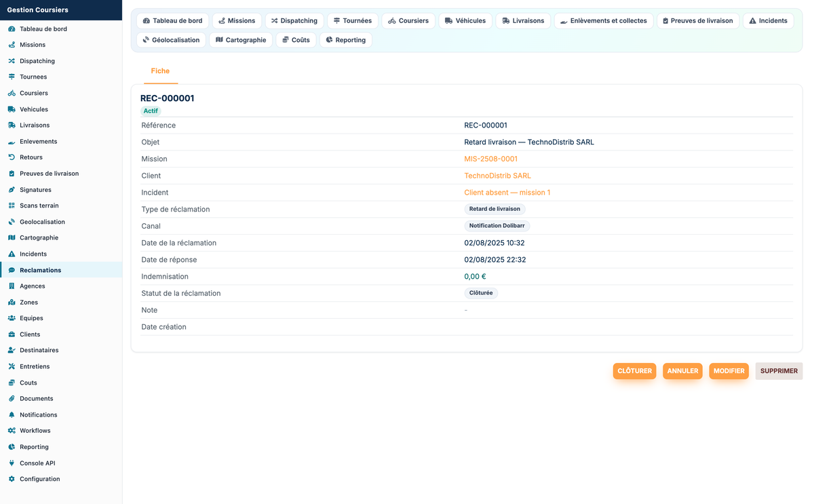Click the Coursiers bicycle icon in sidebar

(x=12, y=93)
